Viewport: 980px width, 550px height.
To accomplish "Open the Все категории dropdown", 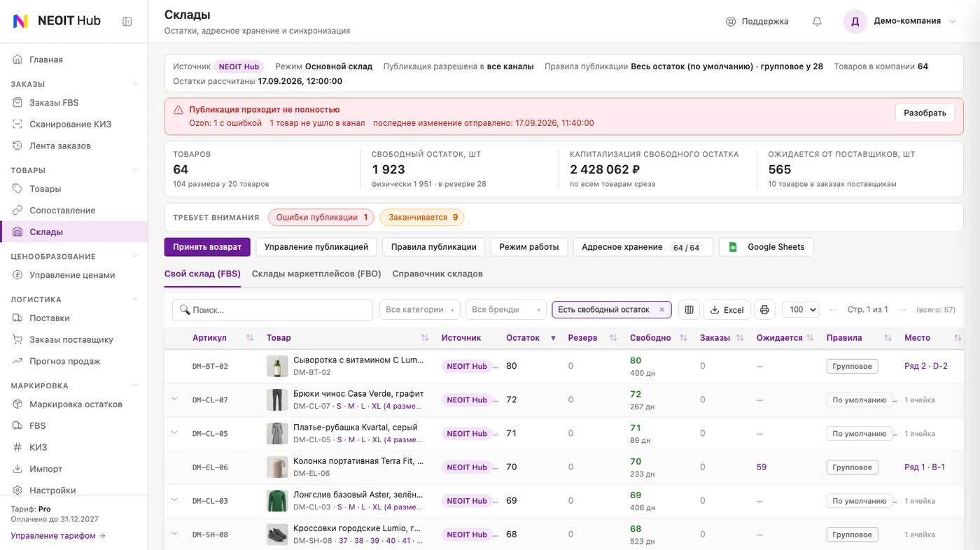I will (420, 309).
